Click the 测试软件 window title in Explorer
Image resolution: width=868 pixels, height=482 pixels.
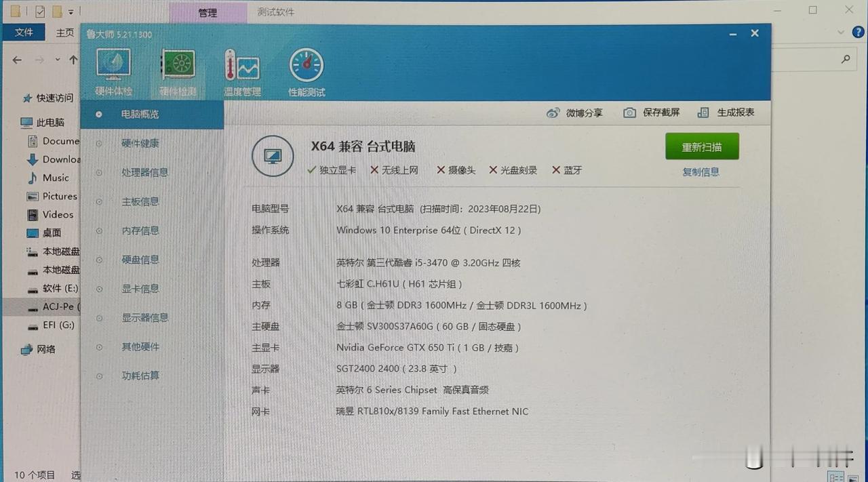pos(276,12)
